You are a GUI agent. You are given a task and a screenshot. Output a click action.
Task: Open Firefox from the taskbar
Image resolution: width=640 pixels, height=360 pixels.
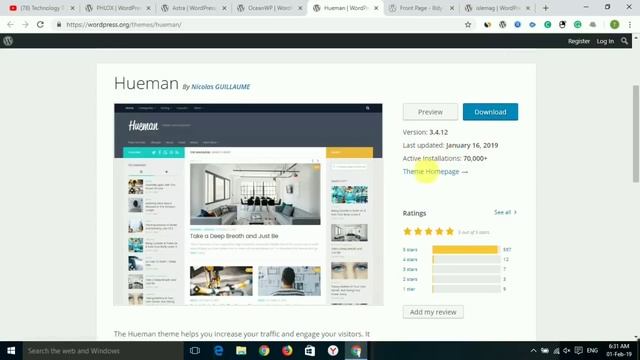pyautogui.click(x=287, y=351)
